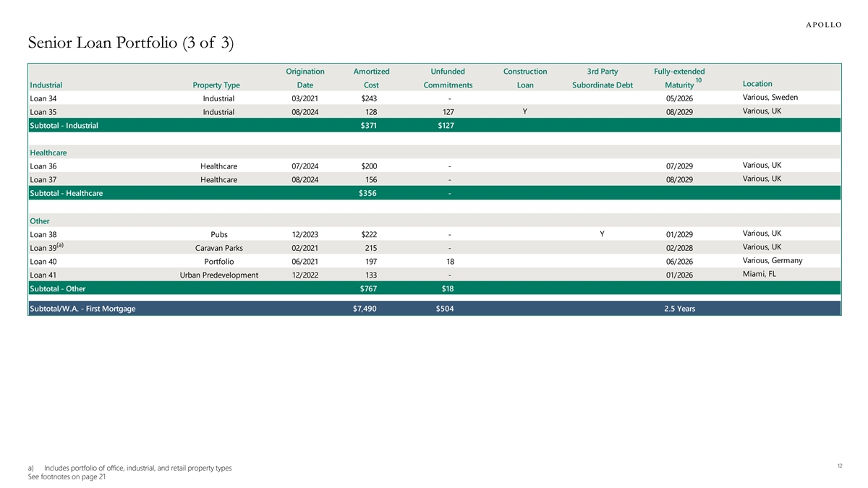868x488 pixels.
Task: Click the Origination Date column header
Action: coord(305,78)
